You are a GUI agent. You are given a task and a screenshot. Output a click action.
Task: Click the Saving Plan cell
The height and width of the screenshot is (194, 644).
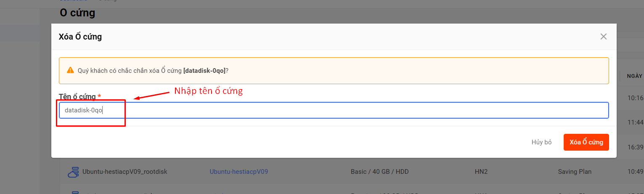click(x=575, y=172)
